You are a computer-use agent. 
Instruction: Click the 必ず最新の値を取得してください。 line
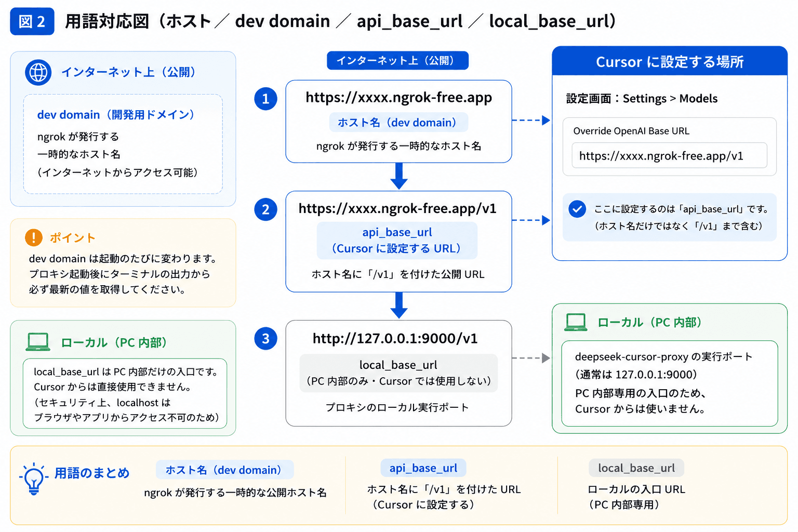pos(108,289)
